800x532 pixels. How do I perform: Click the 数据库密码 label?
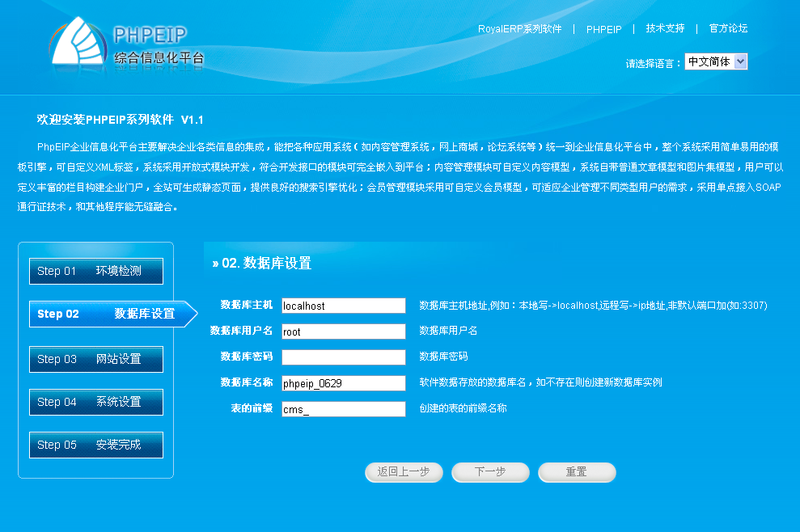click(247, 356)
